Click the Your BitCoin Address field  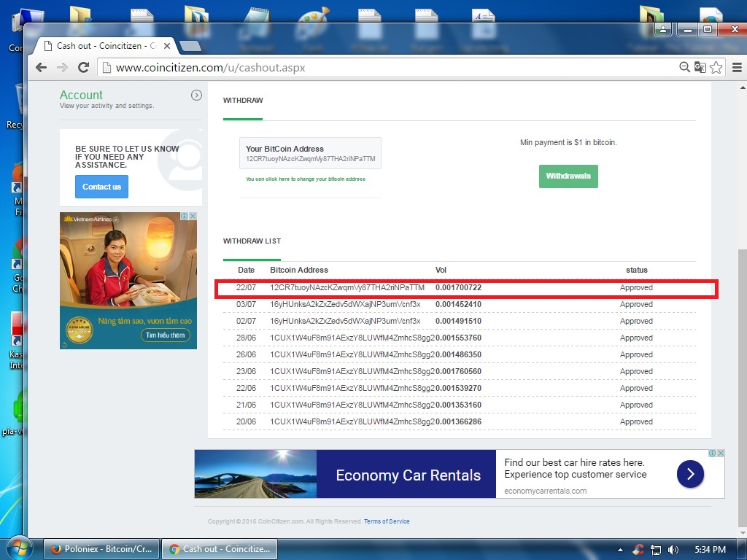click(x=310, y=153)
